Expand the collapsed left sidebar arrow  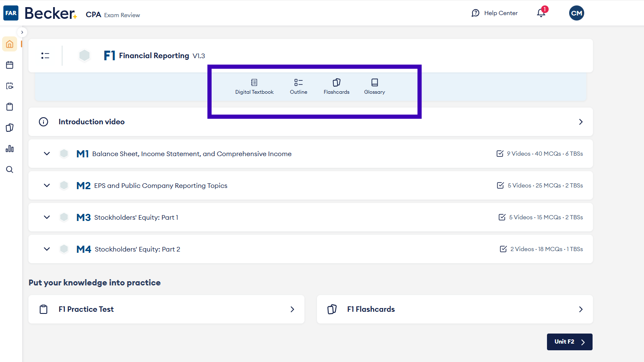click(22, 32)
